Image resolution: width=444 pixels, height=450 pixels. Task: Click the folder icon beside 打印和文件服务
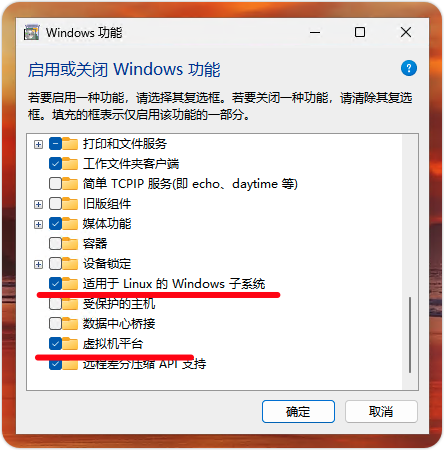coord(70,144)
